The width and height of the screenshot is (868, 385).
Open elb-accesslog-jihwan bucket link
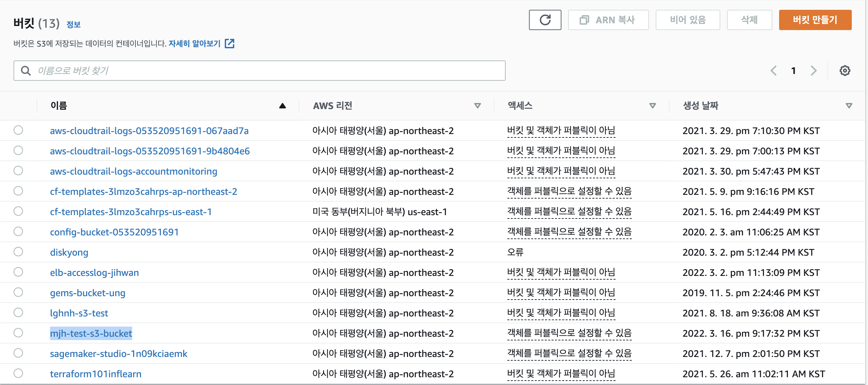pos(94,273)
